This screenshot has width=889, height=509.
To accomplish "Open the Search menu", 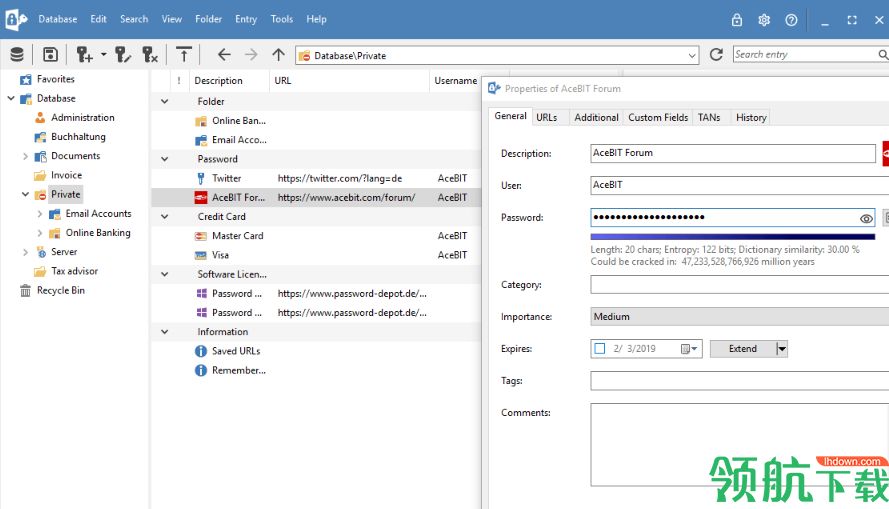I will point(134,19).
